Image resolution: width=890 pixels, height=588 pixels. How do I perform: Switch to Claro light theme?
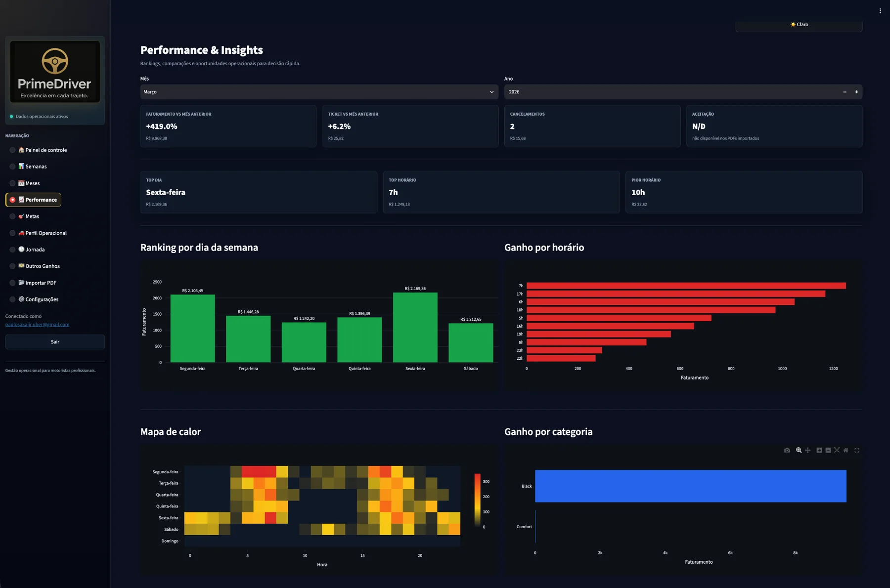[x=799, y=25]
